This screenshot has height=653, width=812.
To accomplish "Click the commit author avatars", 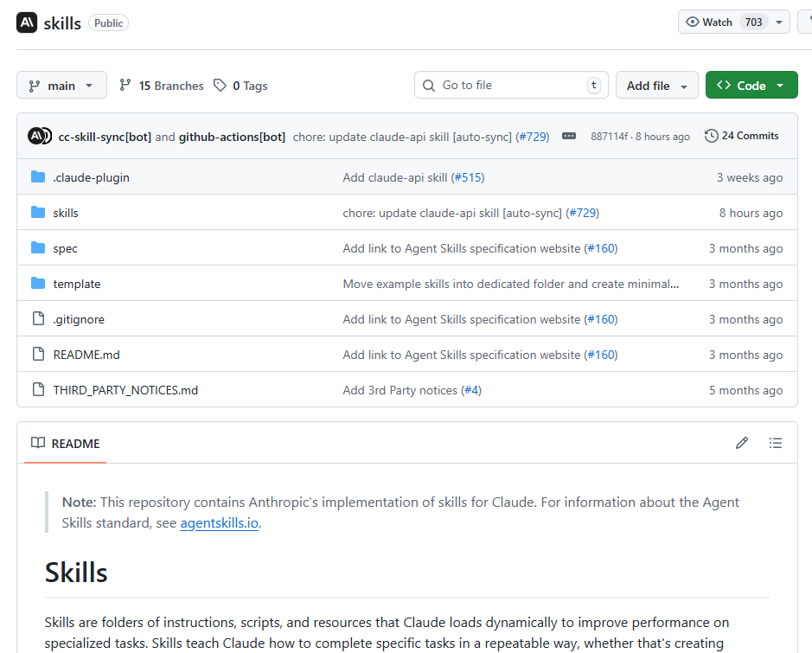I will 40,136.
